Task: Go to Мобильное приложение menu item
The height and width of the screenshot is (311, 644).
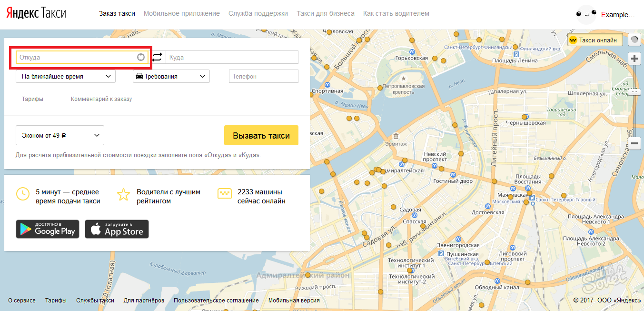Action: coord(182,13)
